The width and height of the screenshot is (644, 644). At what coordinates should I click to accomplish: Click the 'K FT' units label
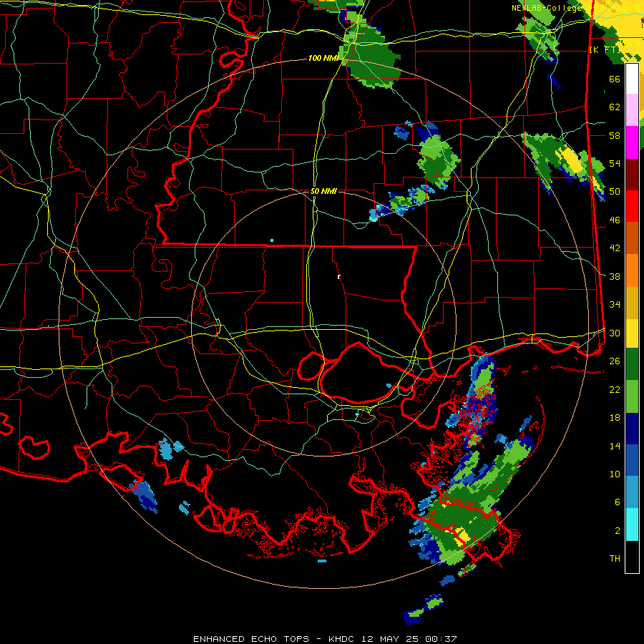tap(606, 49)
